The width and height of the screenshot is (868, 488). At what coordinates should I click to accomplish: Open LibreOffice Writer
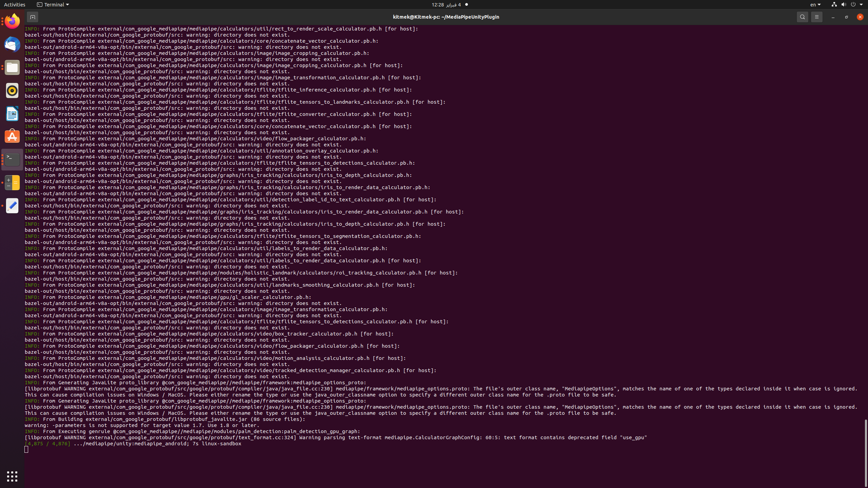pyautogui.click(x=12, y=114)
